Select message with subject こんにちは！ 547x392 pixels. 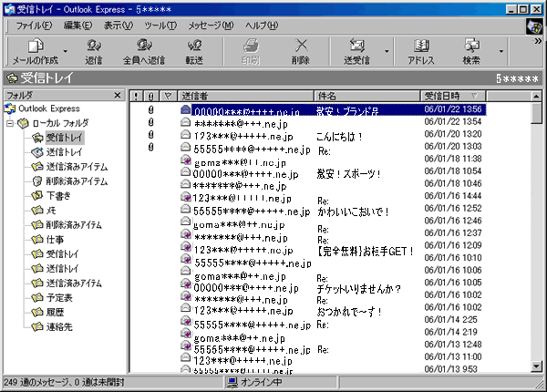pyautogui.click(x=339, y=137)
